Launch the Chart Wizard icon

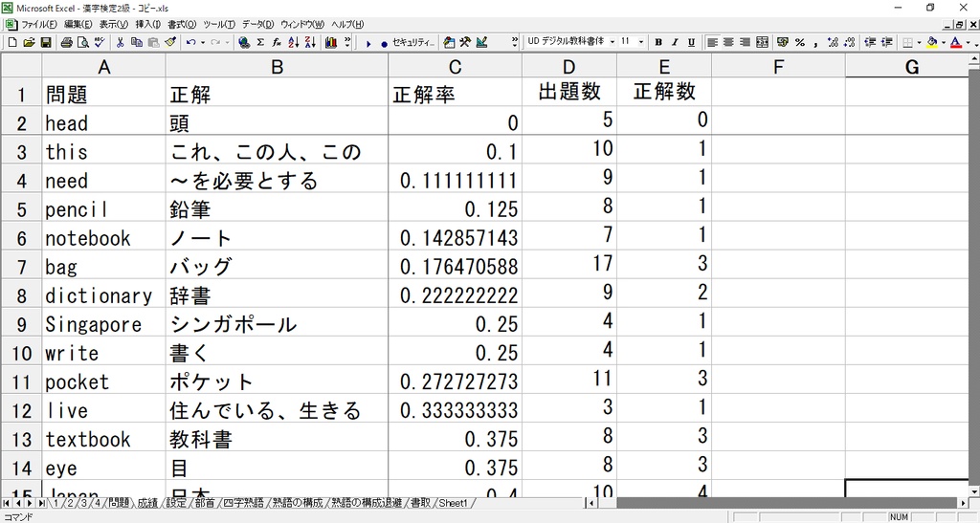[330, 42]
